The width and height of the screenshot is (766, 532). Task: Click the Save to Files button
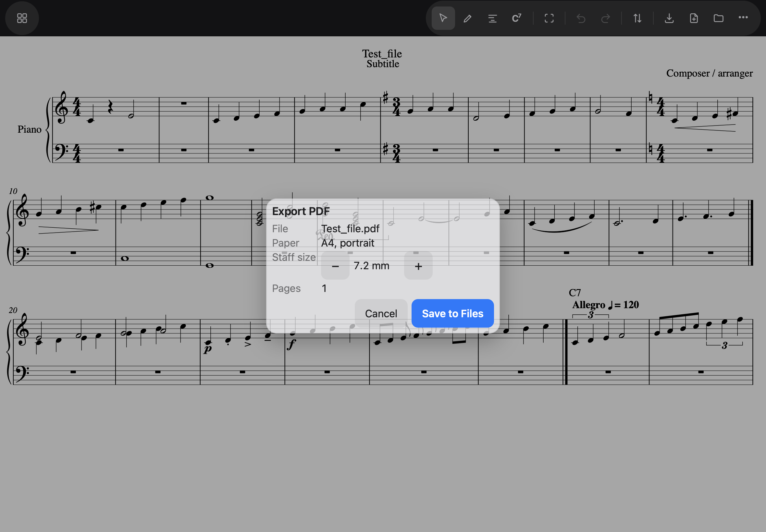[452, 313]
